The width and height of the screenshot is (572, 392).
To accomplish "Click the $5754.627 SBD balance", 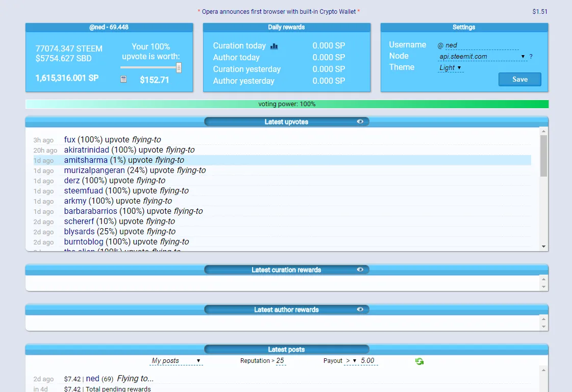I will [x=63, y=58].
